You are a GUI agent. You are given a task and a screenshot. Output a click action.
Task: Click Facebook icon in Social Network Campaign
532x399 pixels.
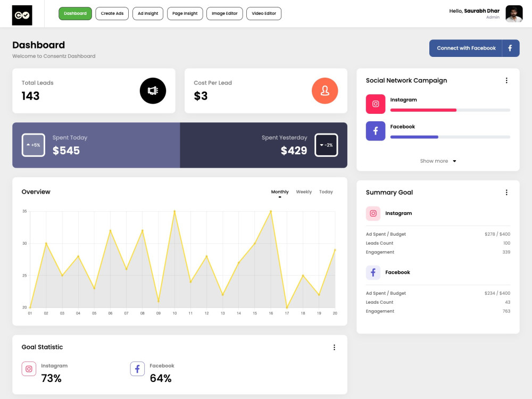(376, 131)
